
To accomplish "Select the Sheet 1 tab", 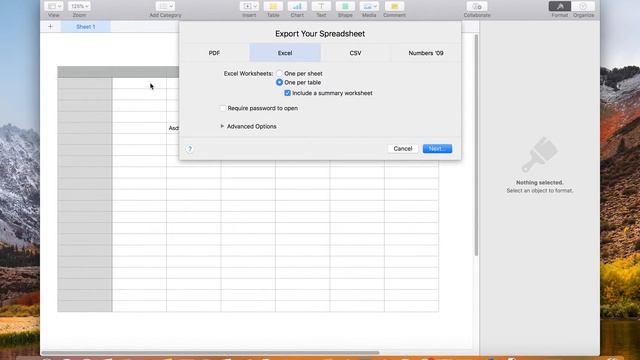I will tap(85, 27).
